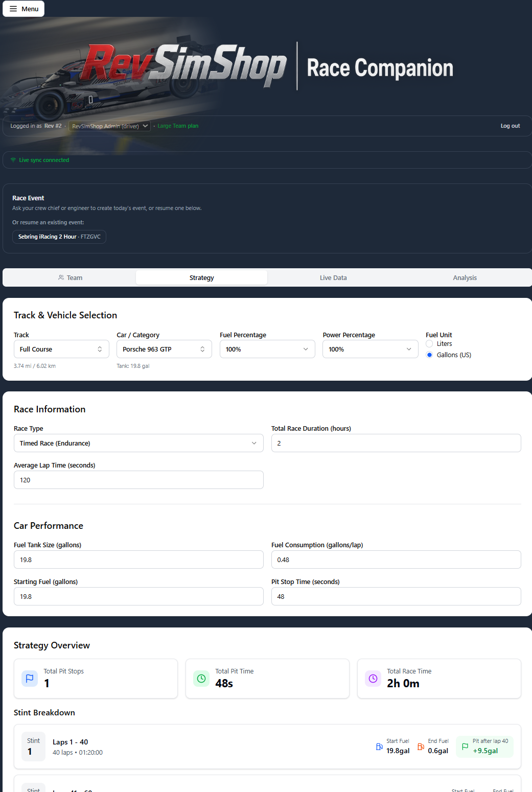Viewport: 532px width, 792px height.
Task: Click the orange End Fuel pump icon
Action: coord(421,747)
